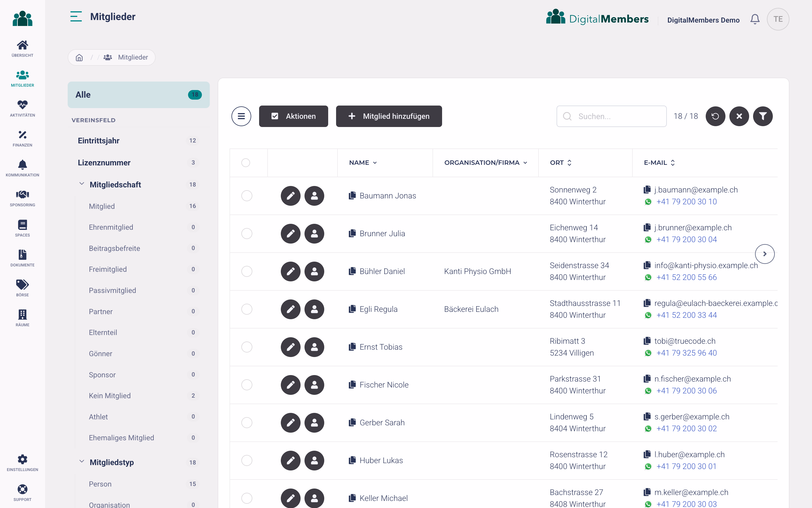The width and height of the screenshot is (812, 508).
Task: Focus the Suchen search field
Action: [611, 116]
